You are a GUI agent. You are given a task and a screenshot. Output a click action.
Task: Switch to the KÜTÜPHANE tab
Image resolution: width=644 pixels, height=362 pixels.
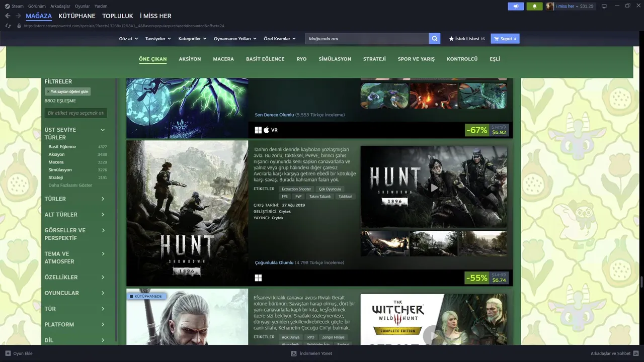(x=77, y=16)
